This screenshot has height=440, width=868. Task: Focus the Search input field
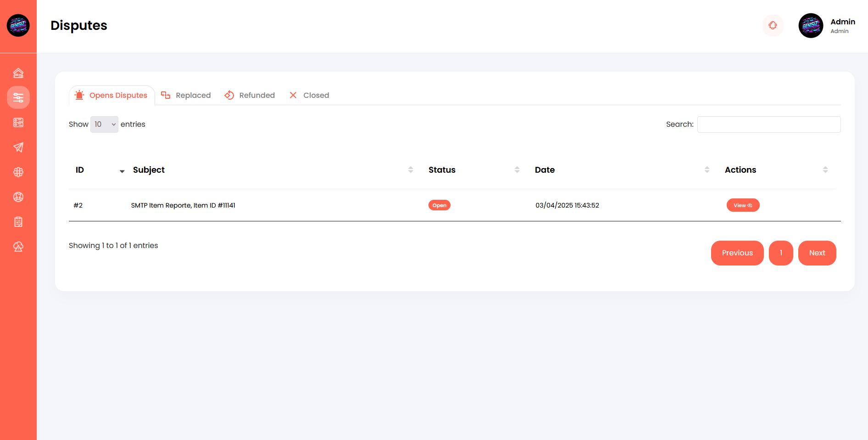769,124
